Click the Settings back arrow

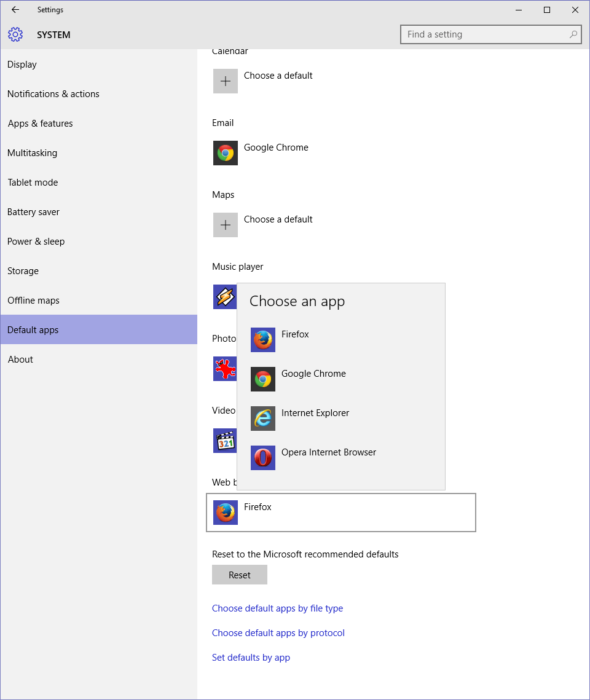click(15, 10)
